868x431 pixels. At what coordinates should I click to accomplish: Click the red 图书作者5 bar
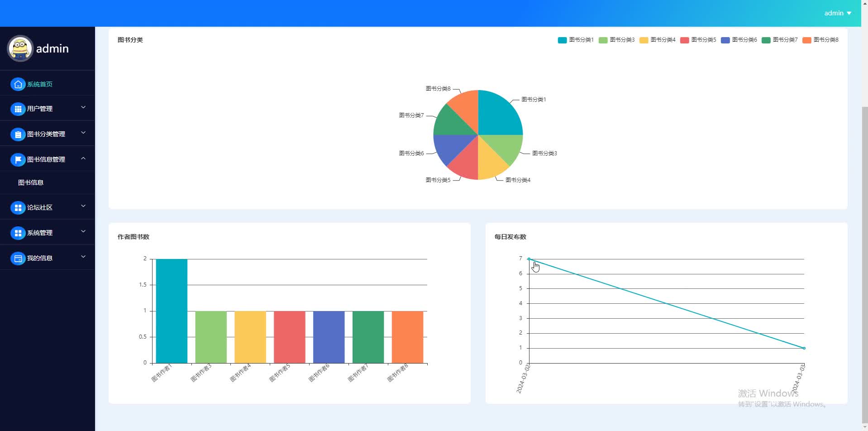tap(290, 337)
